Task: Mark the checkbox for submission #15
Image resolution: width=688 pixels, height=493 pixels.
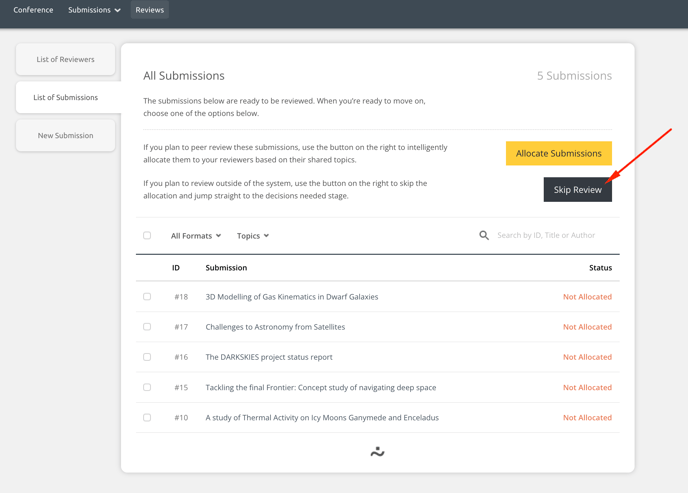Action: click(147, 387)
